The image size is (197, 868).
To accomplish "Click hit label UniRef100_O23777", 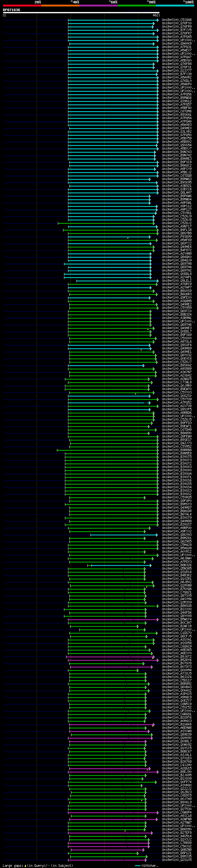I will [x=177, y=71].
